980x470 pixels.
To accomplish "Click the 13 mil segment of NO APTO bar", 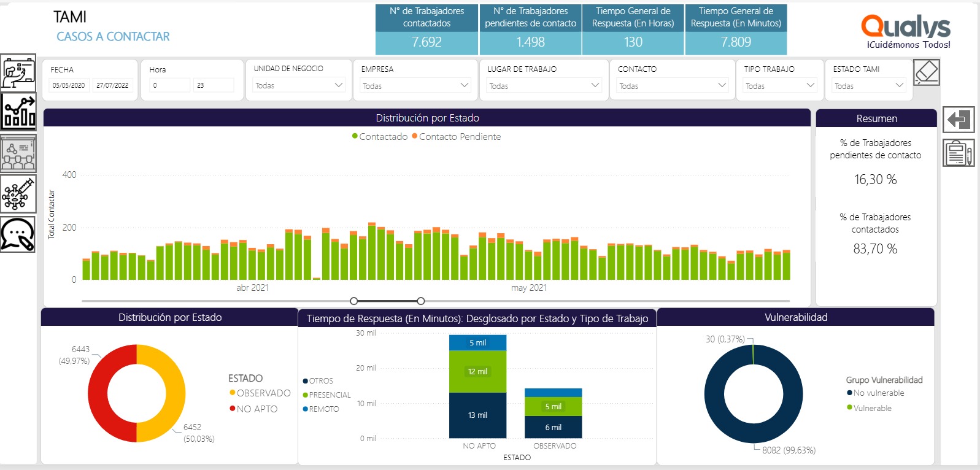I will (x=477, y=415).
